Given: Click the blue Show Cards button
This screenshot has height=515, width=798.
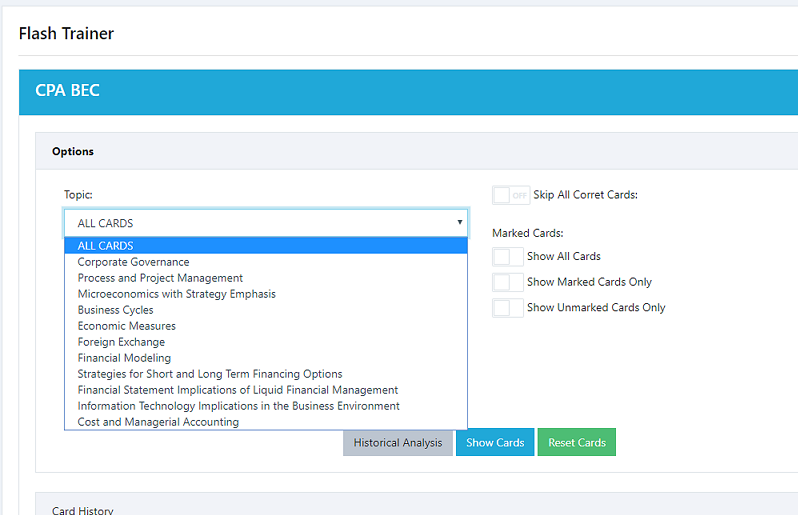Looking at the screenshot, I should (x=495, y=442).
